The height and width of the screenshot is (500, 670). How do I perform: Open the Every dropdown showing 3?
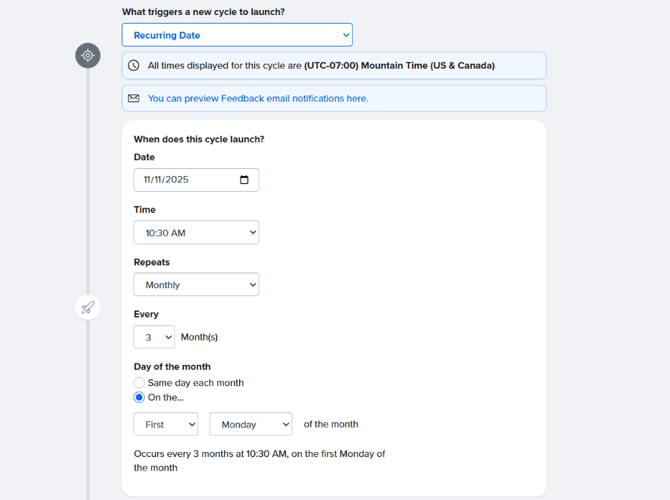click(x=154, y=337)
